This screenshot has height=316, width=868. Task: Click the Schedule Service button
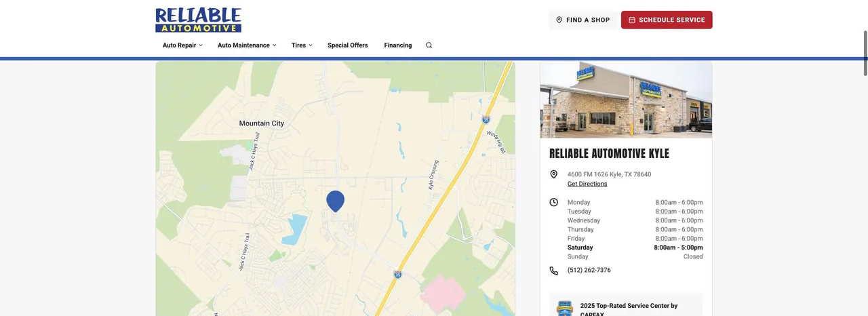coord(667,20)
